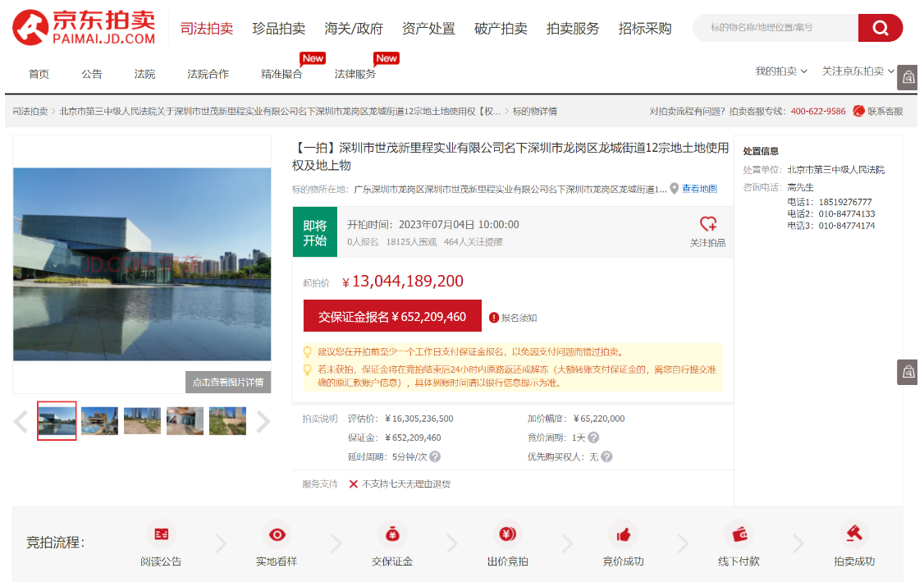Screen dimensions: 924x582
Task: Click the red X icon beside 不支持七天无理由退货
Action: [x=354, y=484]
